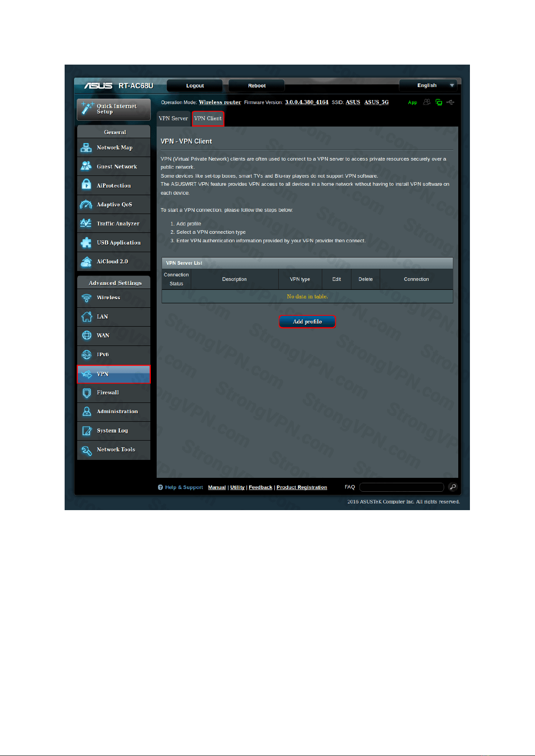Expand the English language dropdown
Viewport: 535px width, 756px height.
click(x=428, y=85)
